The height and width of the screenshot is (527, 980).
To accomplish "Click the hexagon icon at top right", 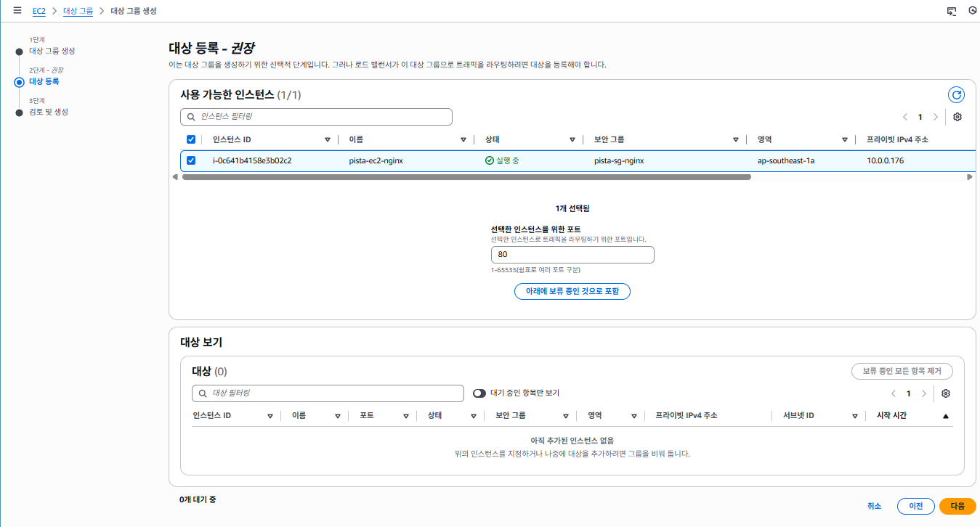I will coord(973,11).
